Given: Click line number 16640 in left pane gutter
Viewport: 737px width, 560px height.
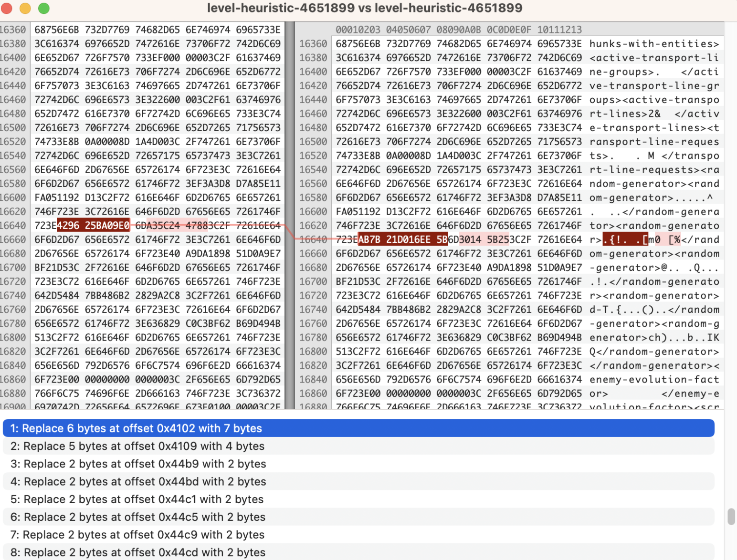Looking at the screenshot, I should [13, 226].
